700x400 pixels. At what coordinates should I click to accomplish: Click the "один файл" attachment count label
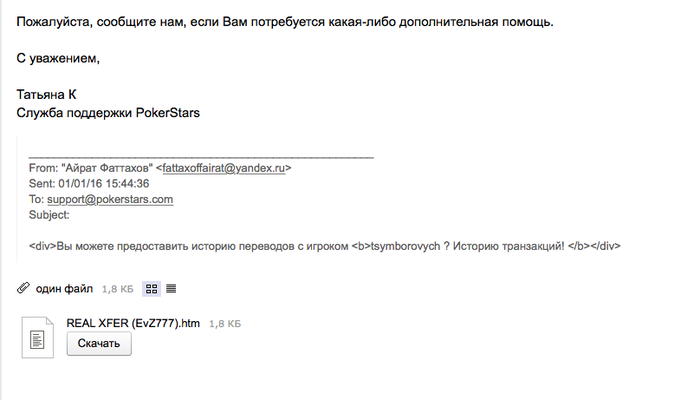pyautogui.click(x=64, y=289)
